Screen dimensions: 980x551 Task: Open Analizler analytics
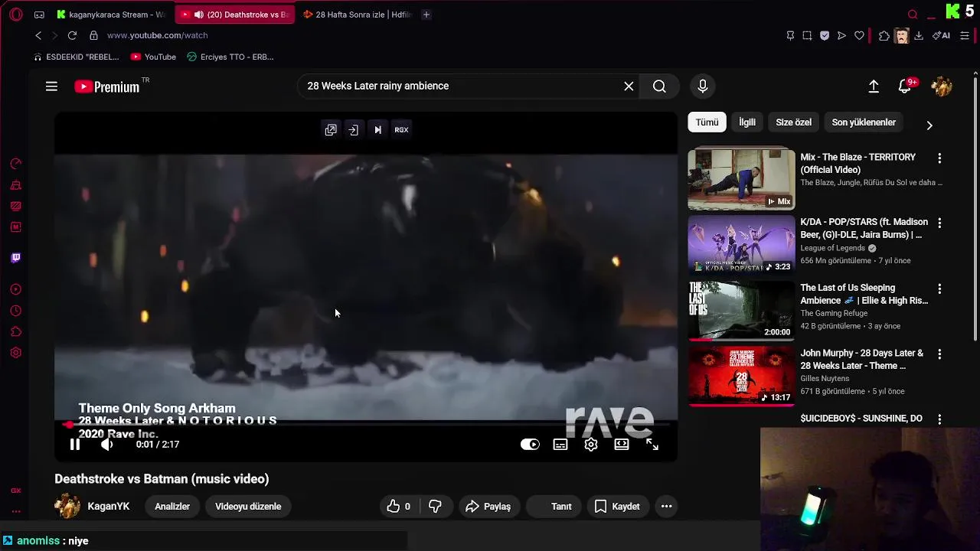(172, 507)
